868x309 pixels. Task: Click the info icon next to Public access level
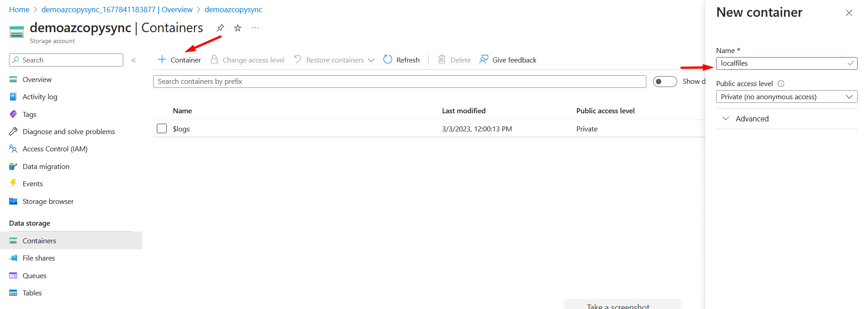[781, 83]
